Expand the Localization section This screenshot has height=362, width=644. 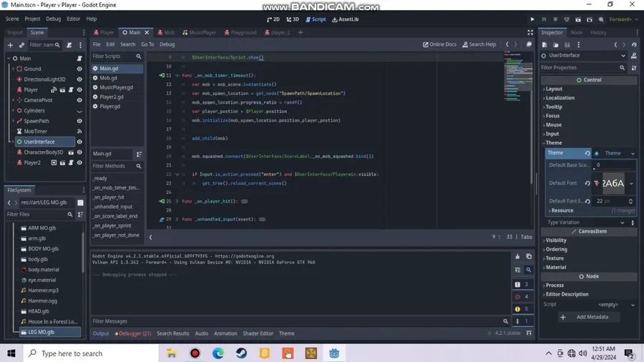point(559,98)
